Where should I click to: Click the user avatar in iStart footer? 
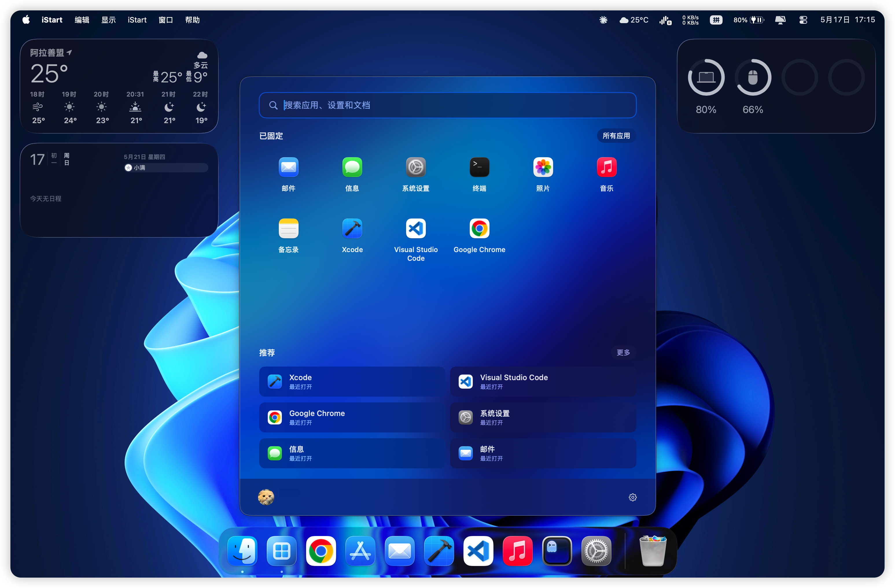point(266,498)
